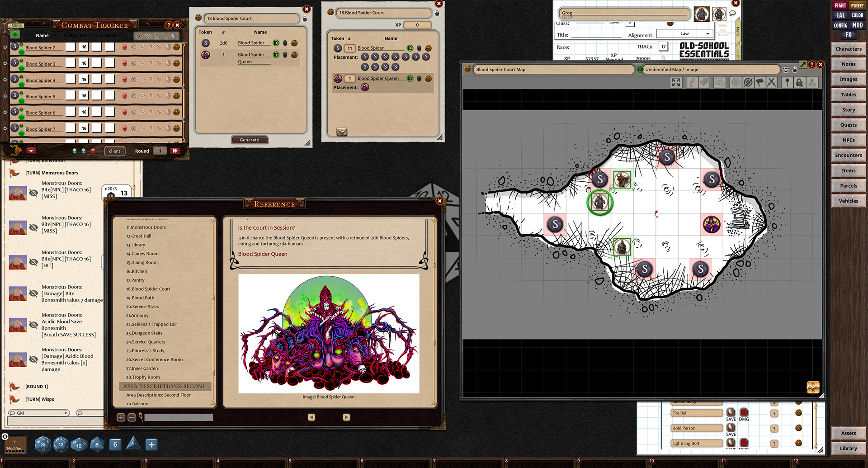Image resolution: width=868 pixels, height=468 pixels.
Task: Pick the d12 die
Action: [x=61, y=444]
